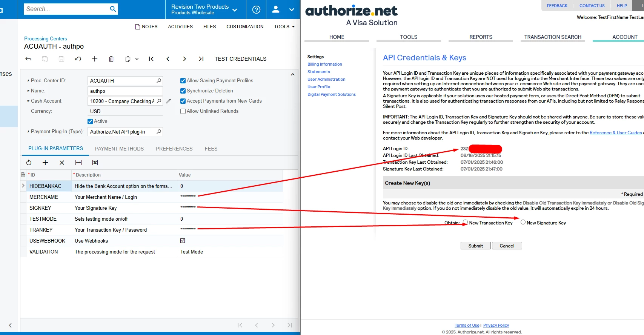Go to the last record
644x335 pixels.
click(201, 59)
